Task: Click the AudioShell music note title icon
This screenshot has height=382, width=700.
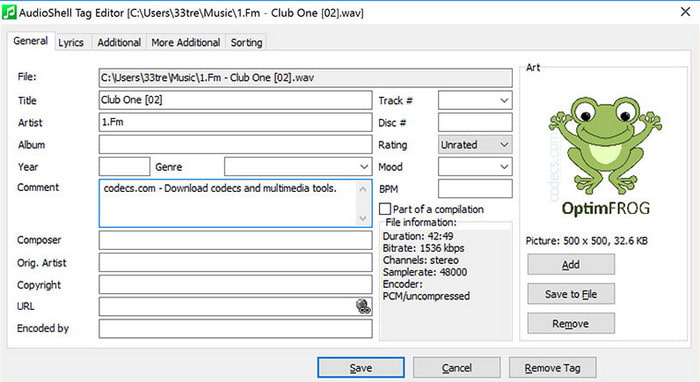Action: pos(9,12)
